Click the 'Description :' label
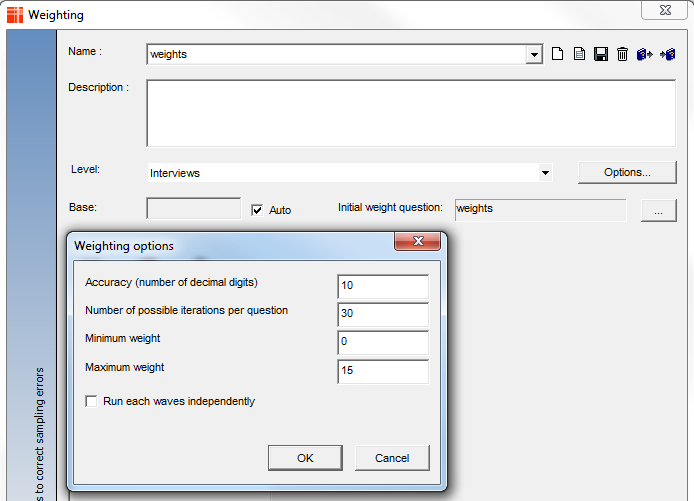Screen dimensions: 694x501 98,87
